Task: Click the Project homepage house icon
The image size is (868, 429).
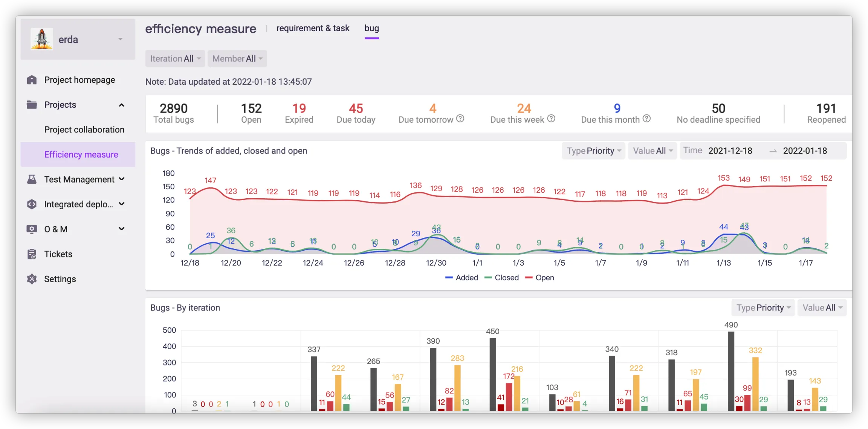Action: tap(32, 80)
